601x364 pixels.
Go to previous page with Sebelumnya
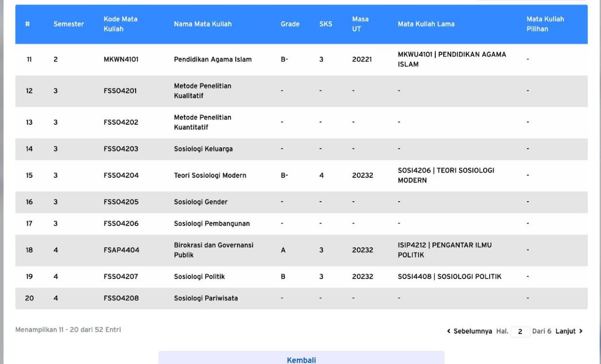point(473,331)
